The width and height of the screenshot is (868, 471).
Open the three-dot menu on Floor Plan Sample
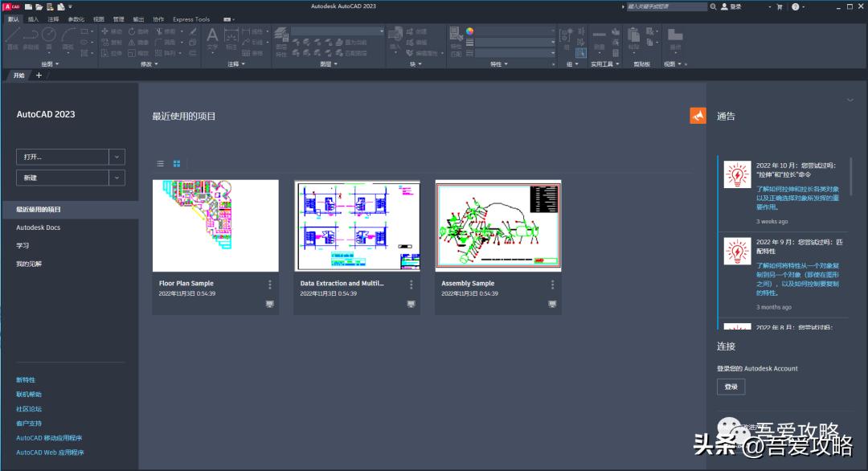(269, 285)
